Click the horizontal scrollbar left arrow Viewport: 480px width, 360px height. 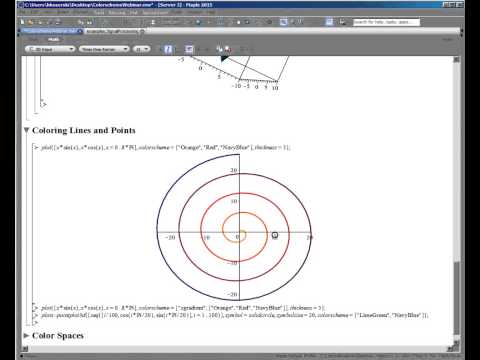pyautogui.click(x=24, y=349)
